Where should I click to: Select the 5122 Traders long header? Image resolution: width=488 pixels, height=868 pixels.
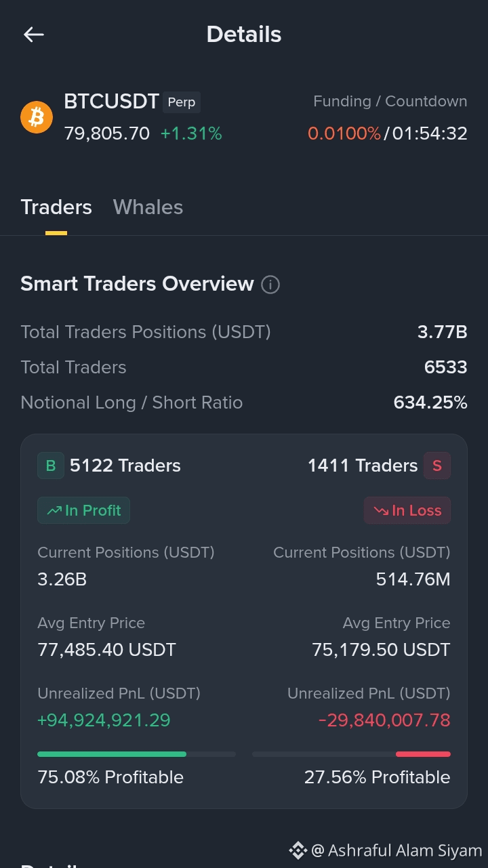pos(125,466)
